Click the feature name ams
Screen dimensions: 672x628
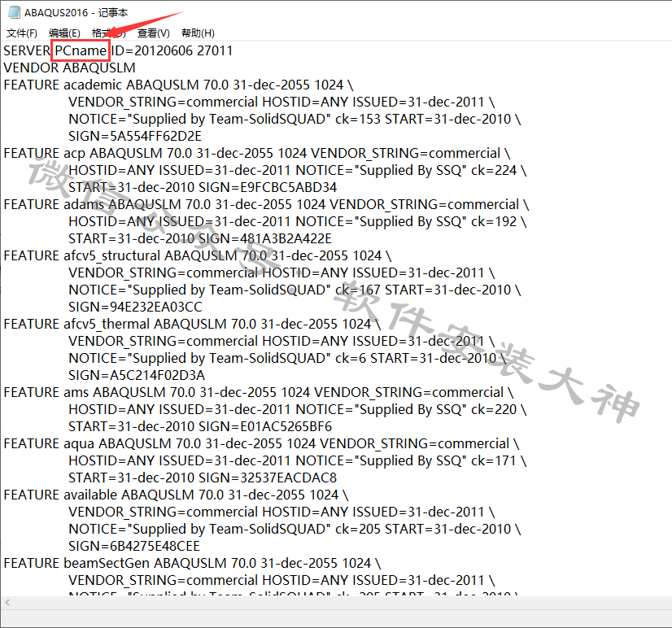pyautogui.click(x=76, y=392)
